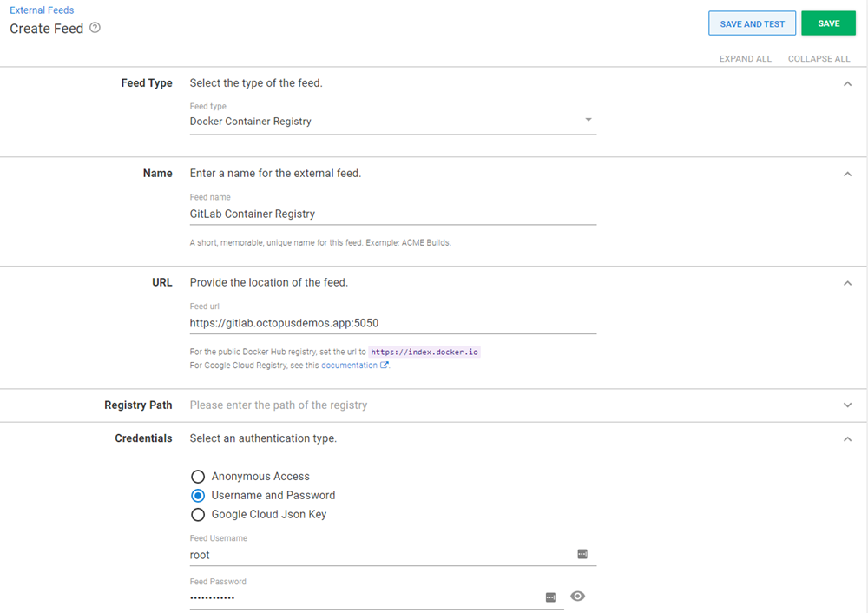Navigate back to External Feeds
Screen dimensions: 868x613
[42, 10]
